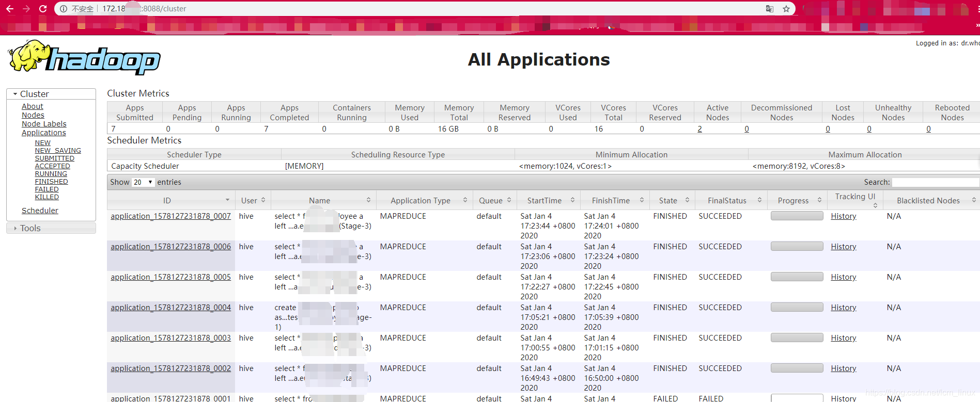This screenshot has height=402, width=980.
Task: Filter applications by RUNNING state
Action: coord(51,174)
